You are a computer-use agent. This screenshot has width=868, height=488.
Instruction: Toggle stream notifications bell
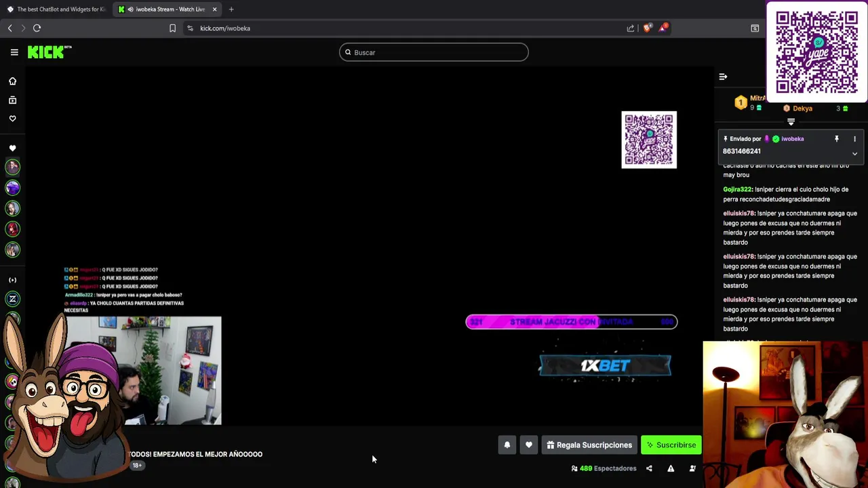(x=507, y=445)
